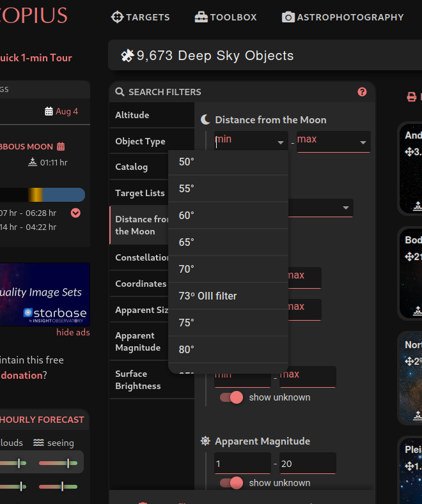Open the Toolbox icon menu
This screenshot has width=422, height=504.
[201, 17]
